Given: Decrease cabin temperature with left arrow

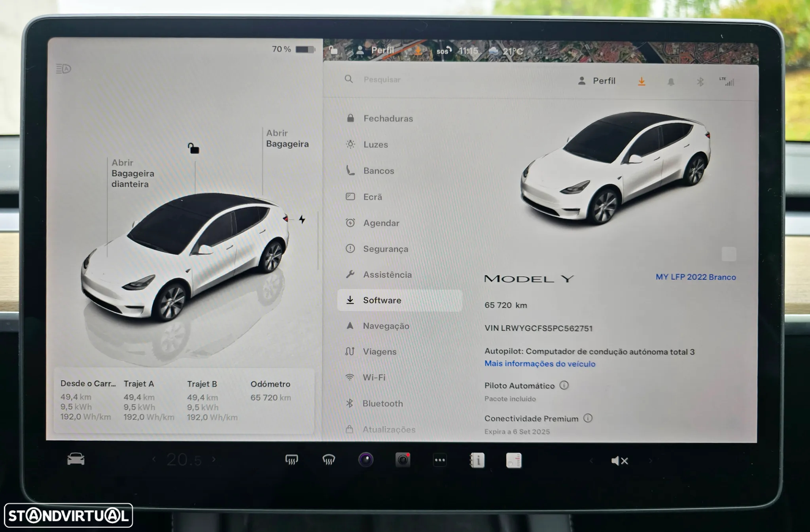Looking at the screenshot, I should pos(154,459).
